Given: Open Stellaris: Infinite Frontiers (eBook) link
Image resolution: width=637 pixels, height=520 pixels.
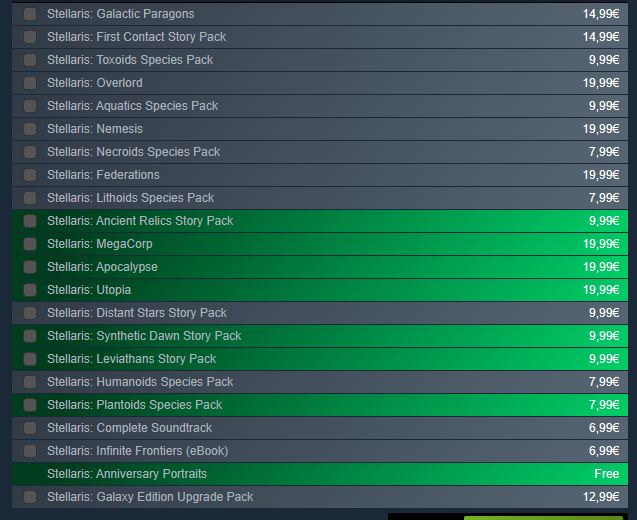Looking at the screenshot, I should (138, 451).
